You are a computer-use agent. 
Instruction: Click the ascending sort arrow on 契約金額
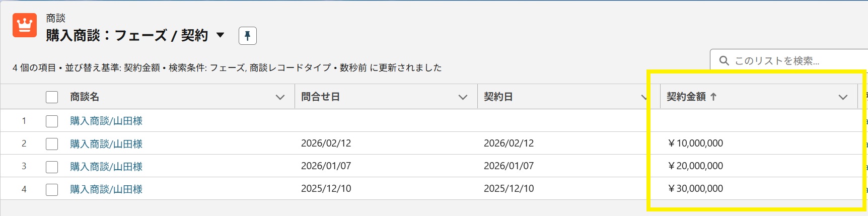tap(713, 97)
